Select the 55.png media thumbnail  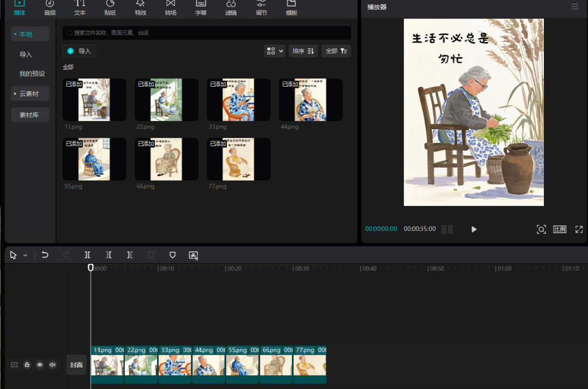coord(94,159)
